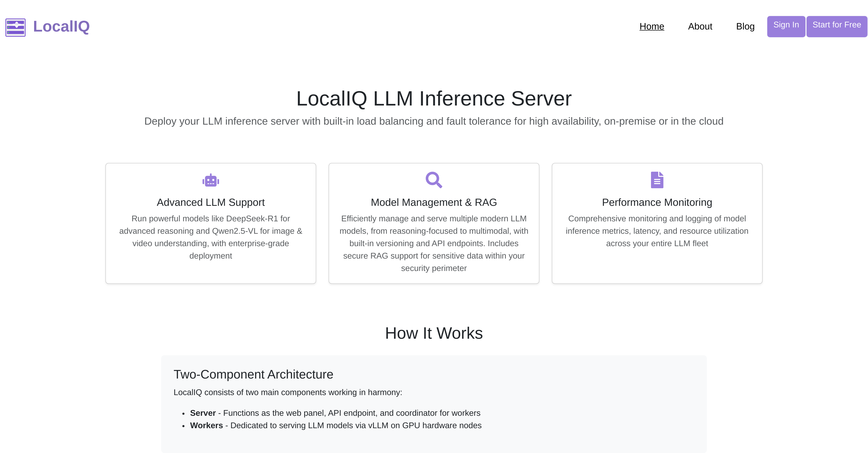Screen dimensions: 868x453
Task: Click the How It Works heading
Action: (x=434, y=333)
